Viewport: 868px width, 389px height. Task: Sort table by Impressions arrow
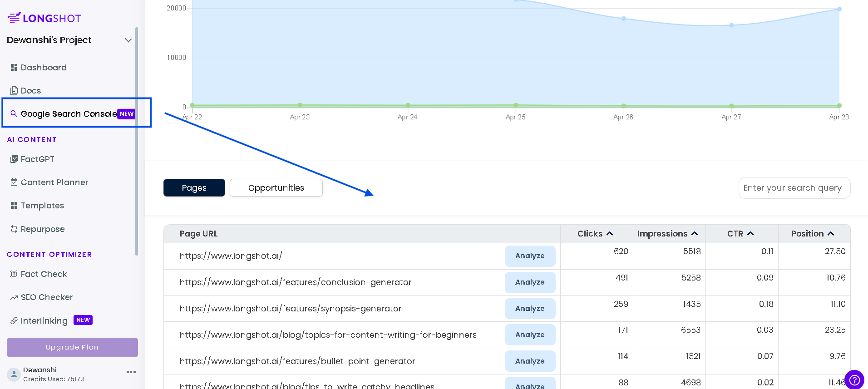pyautogui.click(x=695, y=234)
